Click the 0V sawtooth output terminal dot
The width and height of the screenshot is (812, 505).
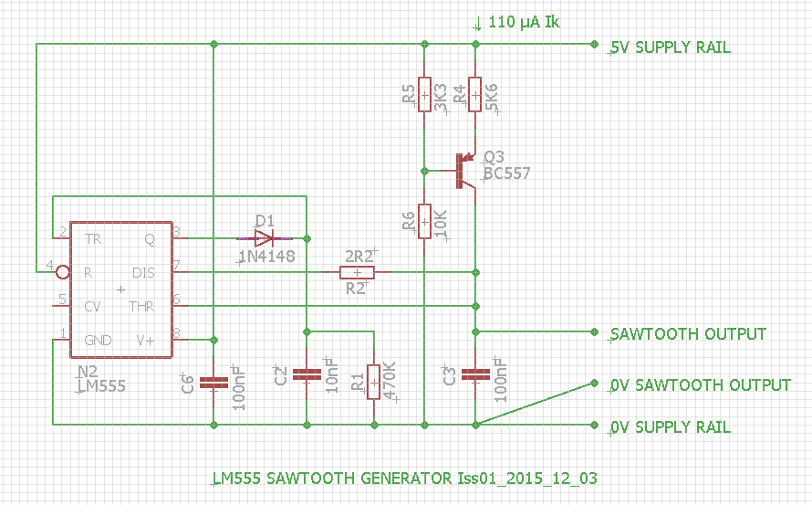pyautogui.click(x=595, y=384)
